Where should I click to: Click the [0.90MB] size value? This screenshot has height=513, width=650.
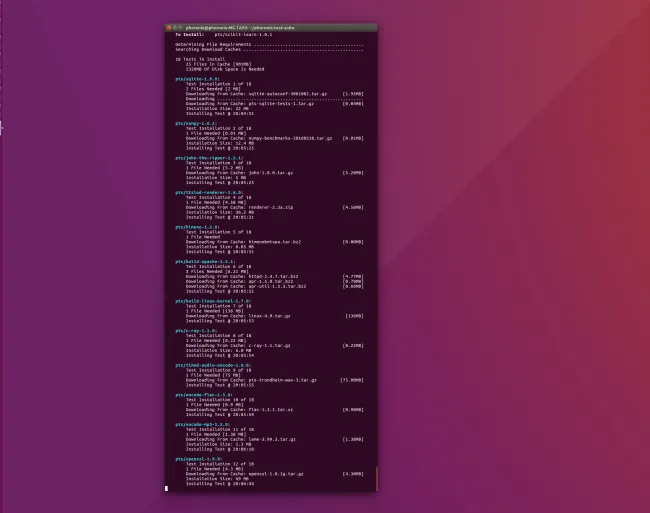353,410
